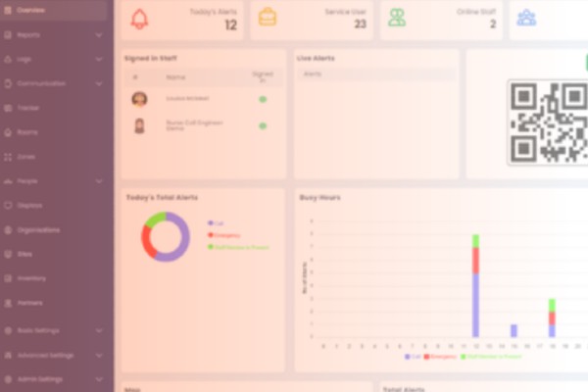Expand the People menu chevron
Viewport: 588px width, 392px height.
(99, 181)
